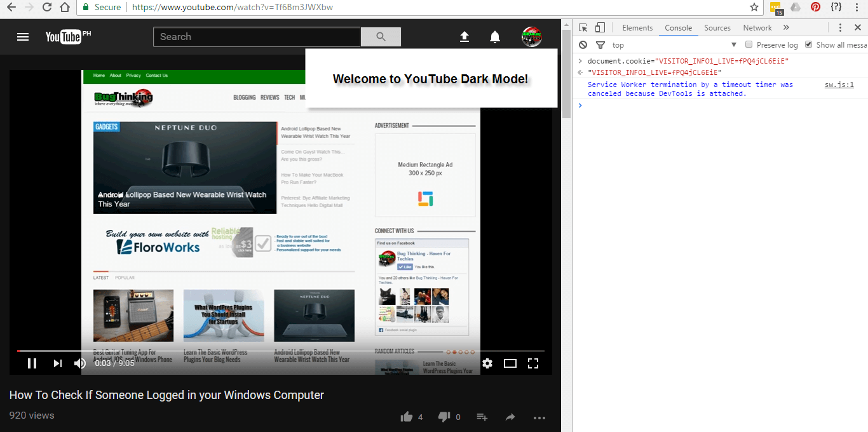
Task: Click the Secure site info label
Action: click(x=102, y=8)
